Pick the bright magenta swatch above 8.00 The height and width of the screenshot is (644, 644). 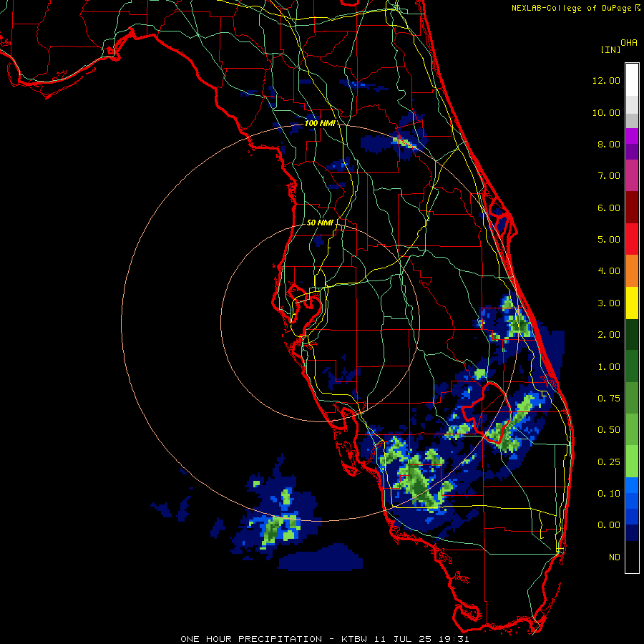point(632,136)
